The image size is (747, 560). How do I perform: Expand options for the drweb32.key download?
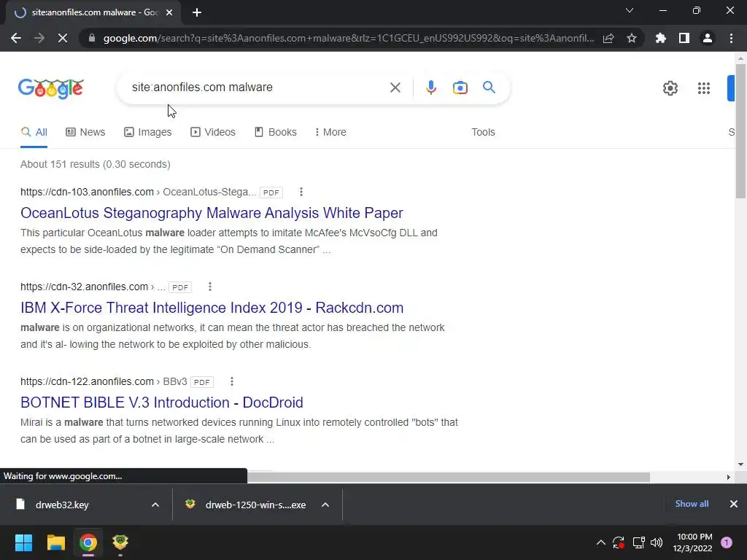155,505
